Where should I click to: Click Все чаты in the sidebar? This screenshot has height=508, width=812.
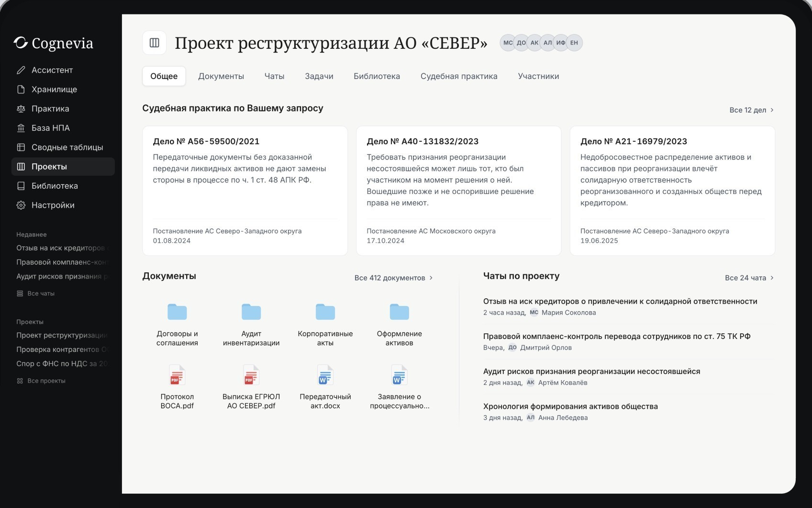point(36,294)
